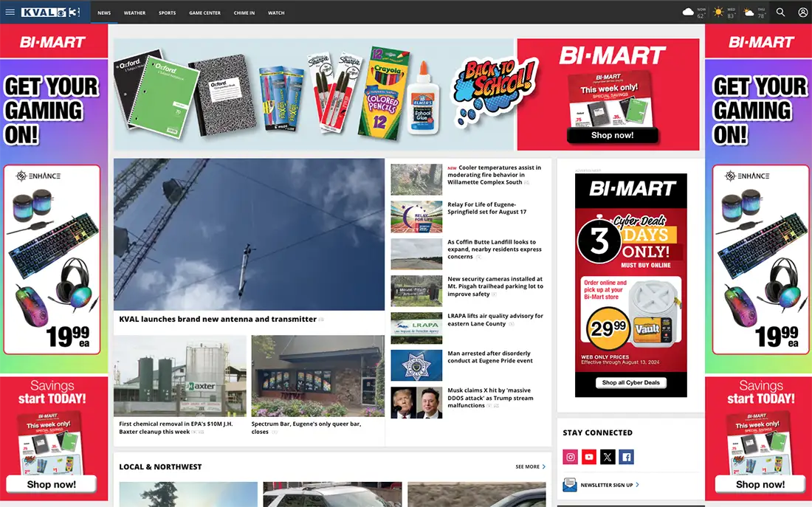The width and height of the screenshot is (812, 507).
Task: Open KVAL's YouTube channel icon
Action: pos(589,457)
